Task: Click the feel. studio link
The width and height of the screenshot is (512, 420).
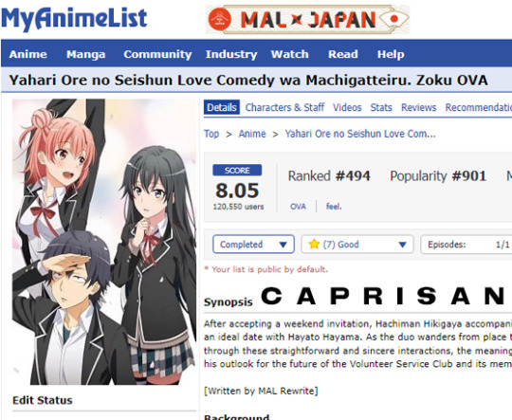Action: tap(334, 207)
